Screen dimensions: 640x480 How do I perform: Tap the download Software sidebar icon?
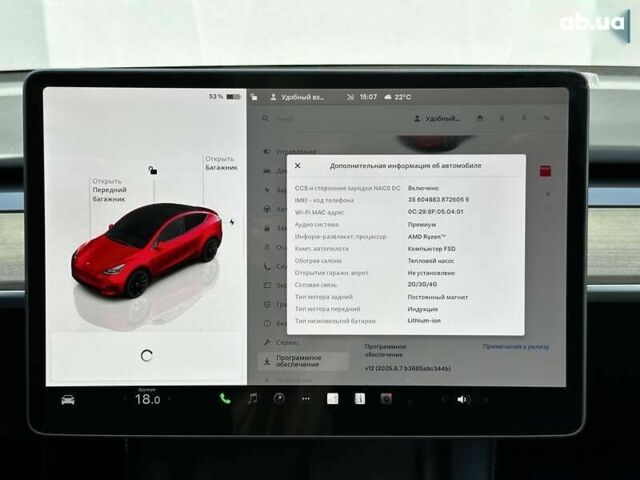pyautogui.click(x=267, y=362)
